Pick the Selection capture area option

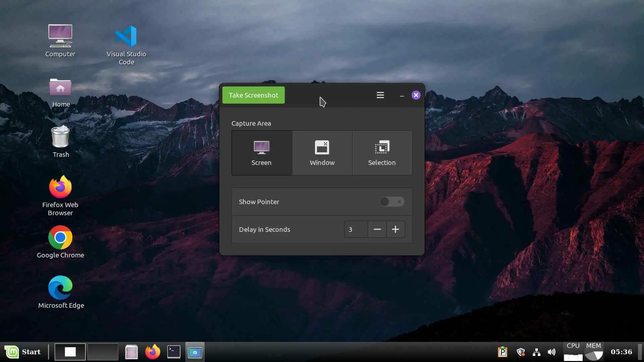[x=382, y=153]
